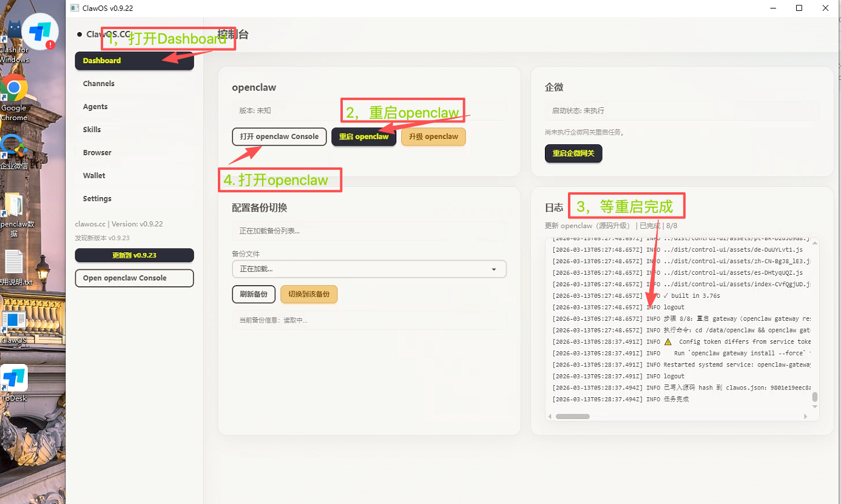Viewport: 841px width, 504px height.
Task: Click the 升级 openclaw button
Action: pyautogui.click(x=433, y=137)
